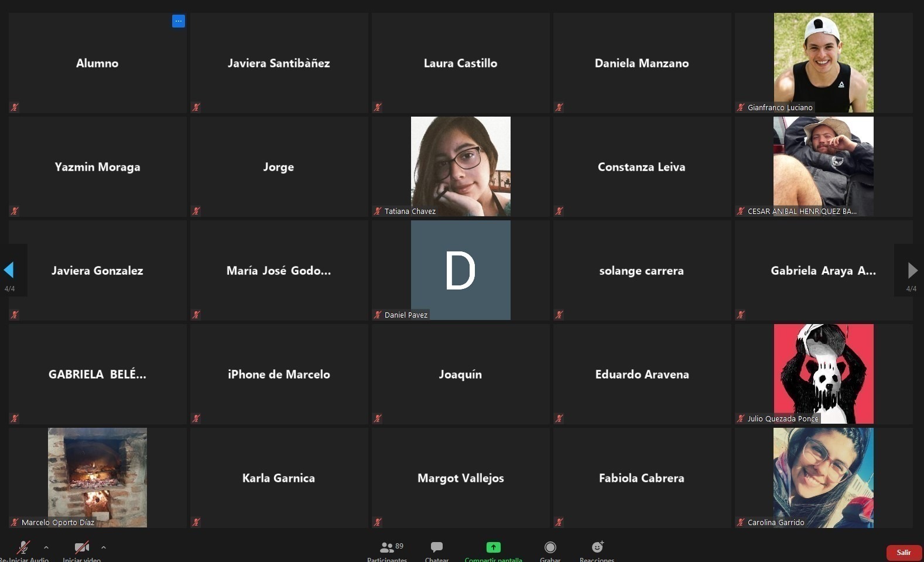Go to the next gallery page arrow
The width and height of the screenshot is (924, 562).
click(912, 270)
